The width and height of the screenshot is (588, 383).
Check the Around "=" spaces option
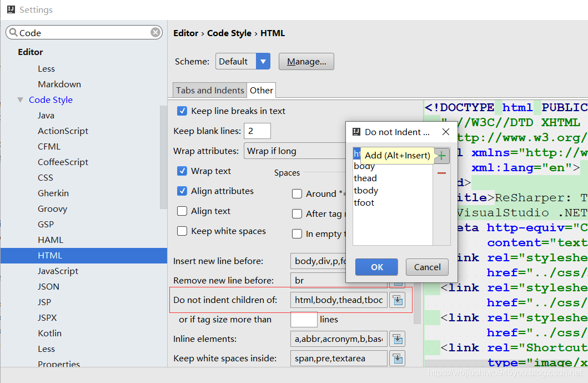[297, 194]
